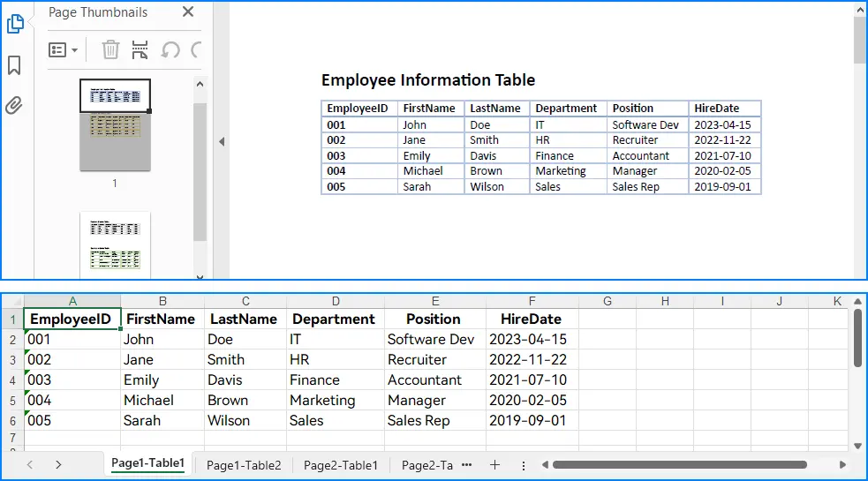Viewport: 868px width, 481px height.
Task: Click the Employee Information Table title
Action: coord(428,80)
